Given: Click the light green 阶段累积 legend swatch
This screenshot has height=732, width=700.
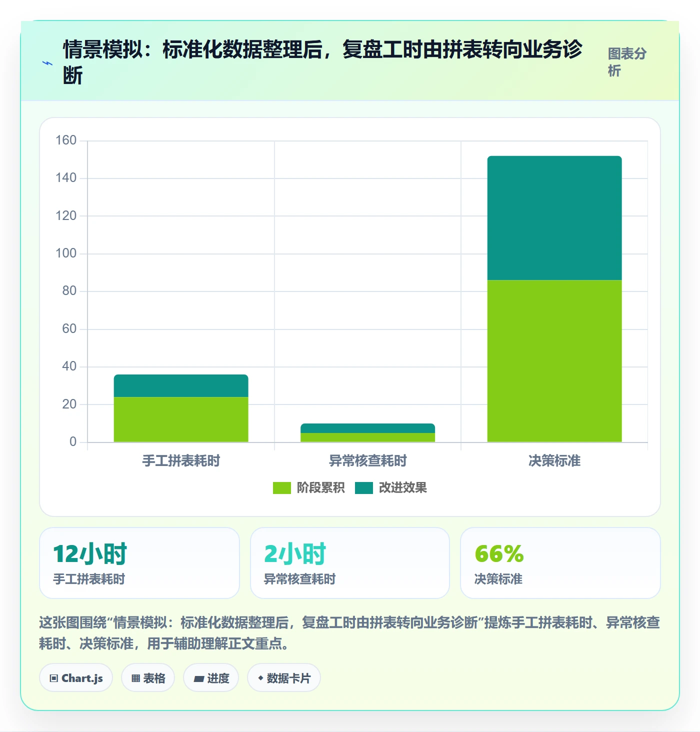Looking at the screenshot, I should click(x=282, y=488).
